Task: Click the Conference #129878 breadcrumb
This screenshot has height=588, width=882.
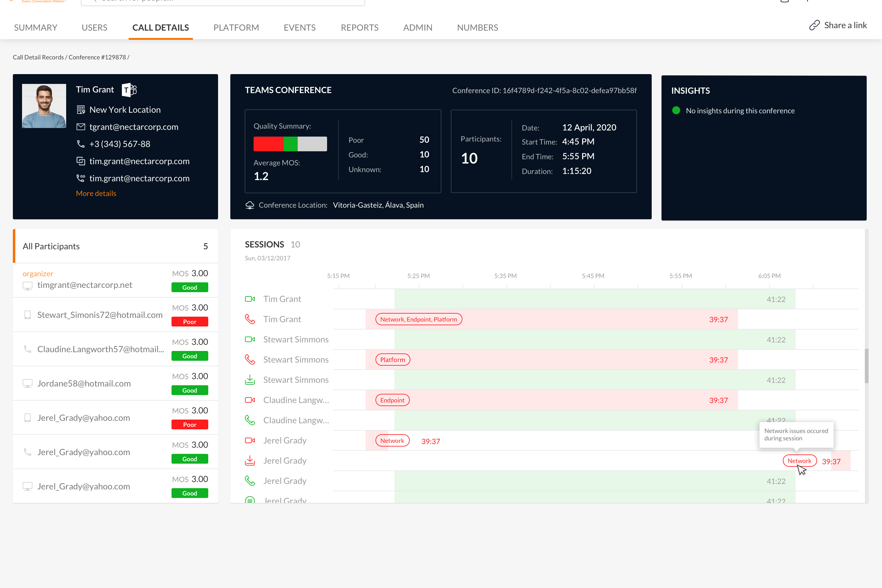Action: [x=97, y=57]
